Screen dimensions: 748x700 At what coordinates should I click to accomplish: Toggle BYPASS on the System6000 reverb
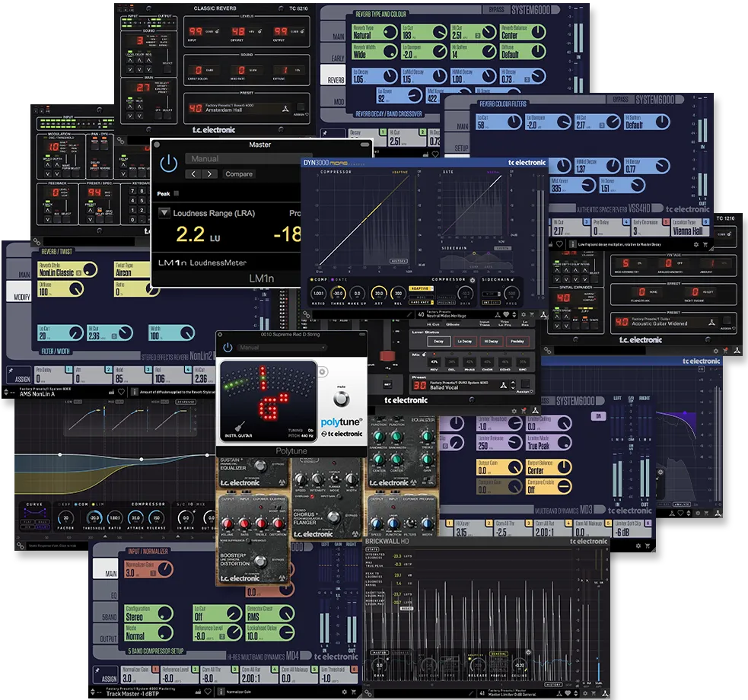coord(496,10)
